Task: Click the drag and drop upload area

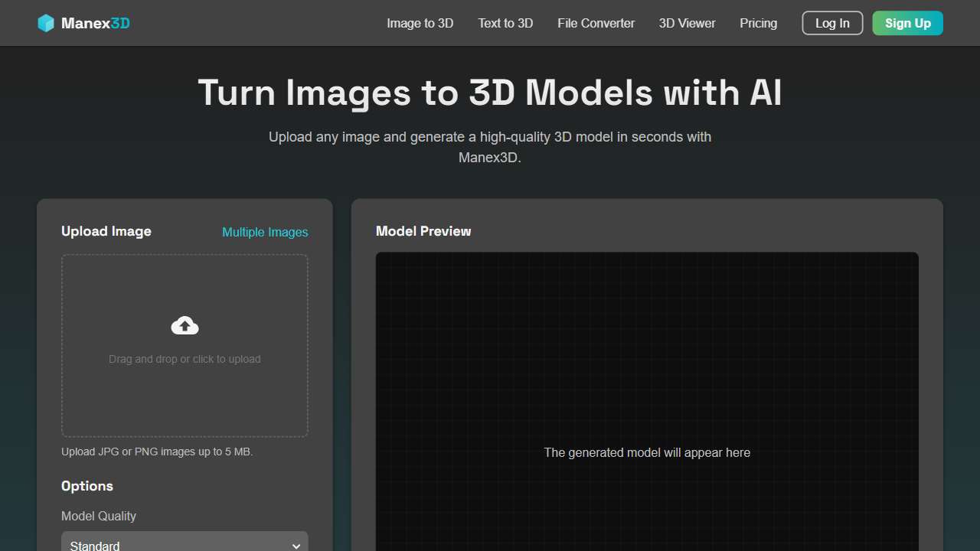Action: [185, 346]
